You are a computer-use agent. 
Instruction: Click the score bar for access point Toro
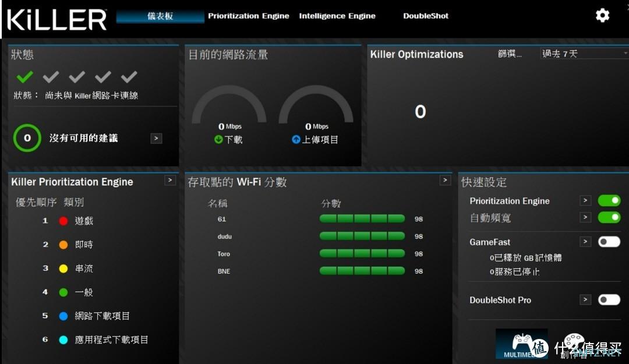pyautogui.click(x=362, y=254)
